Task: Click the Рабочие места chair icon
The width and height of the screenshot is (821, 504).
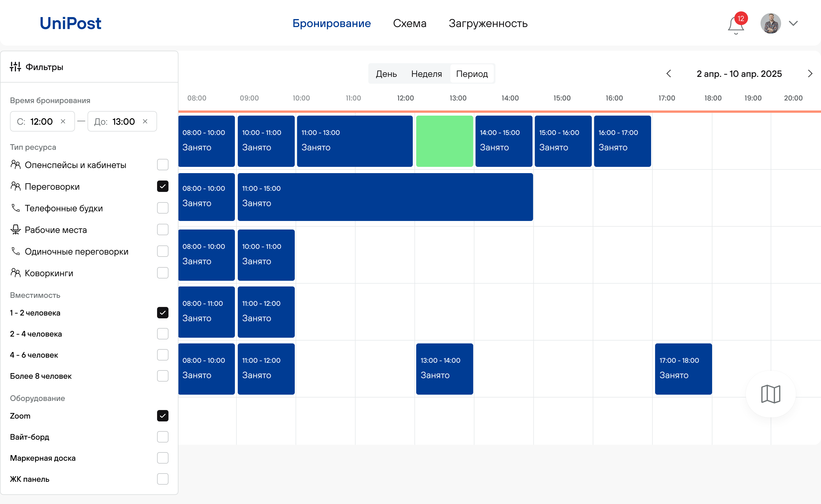Action: coord(15,230)
